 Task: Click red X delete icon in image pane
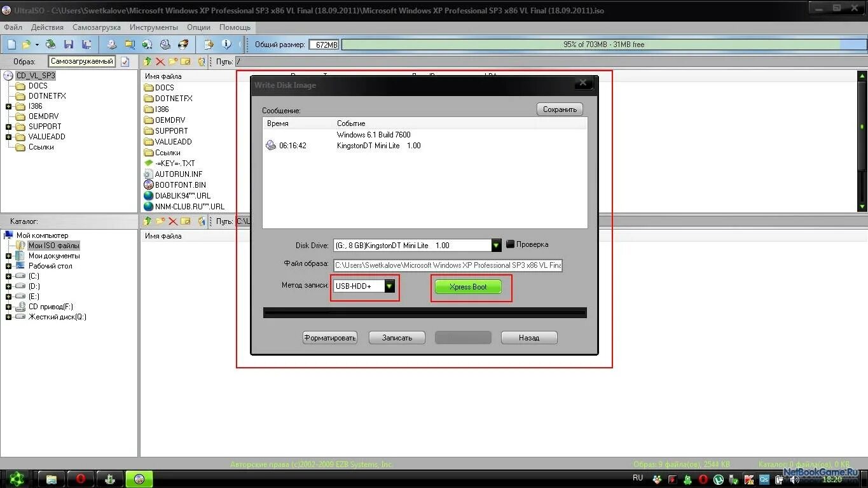coord(160,62)
